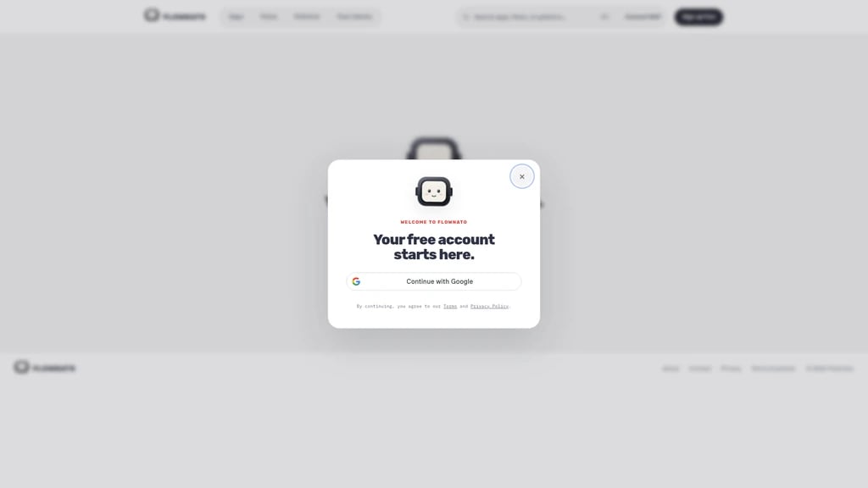Select the third header navigation item
The image size is (868, 488).
(x=307, y=17)
